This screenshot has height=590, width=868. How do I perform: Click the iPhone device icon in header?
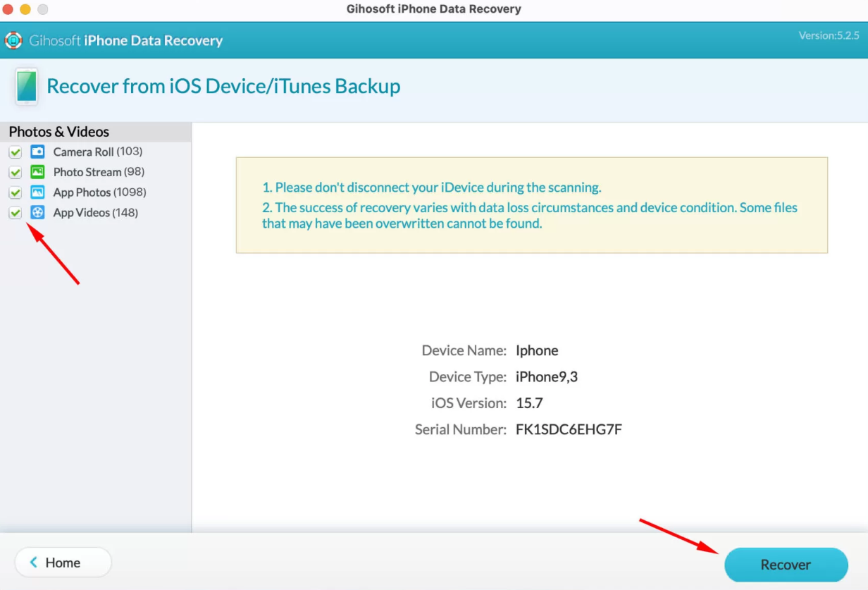[27, 87]
